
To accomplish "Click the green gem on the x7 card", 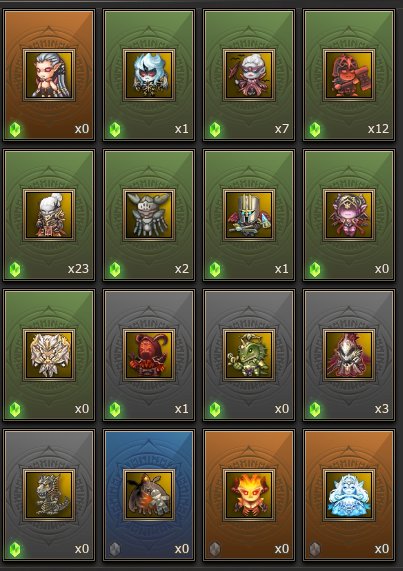I will pyautogui.click(x=215, y=129).
